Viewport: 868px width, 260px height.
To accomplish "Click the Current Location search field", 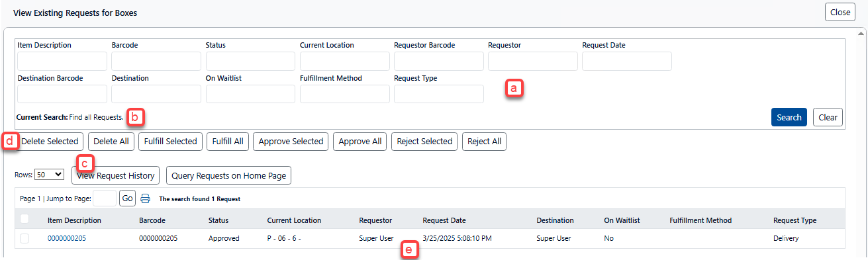I will point(344,61).
